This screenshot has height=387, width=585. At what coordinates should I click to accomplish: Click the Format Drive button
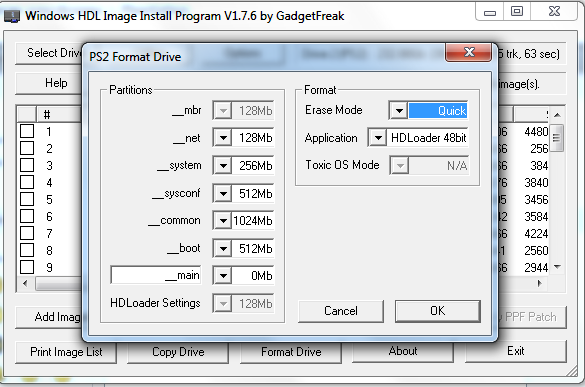coord(291,352)
